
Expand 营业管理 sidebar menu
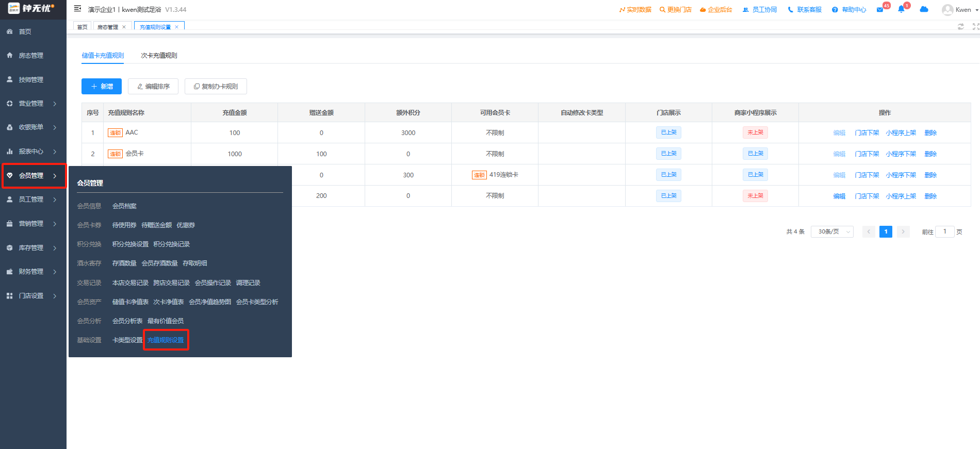click(x=33, y=104)
